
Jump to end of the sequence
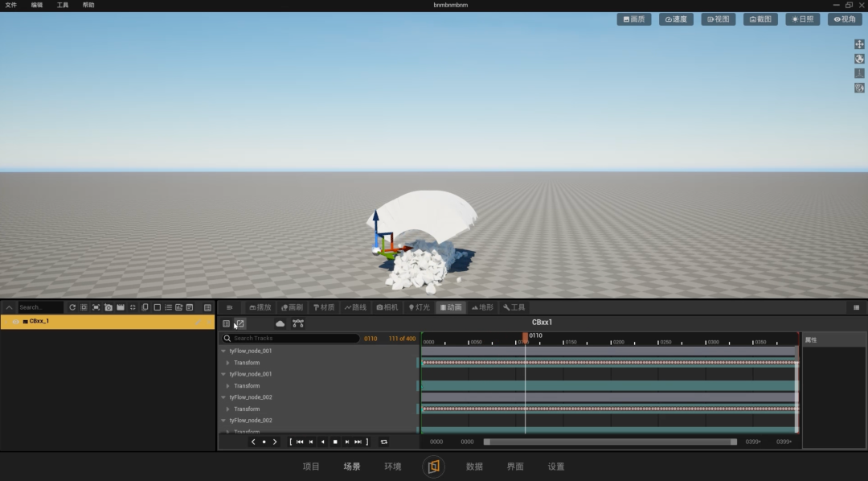pos(358,442)
